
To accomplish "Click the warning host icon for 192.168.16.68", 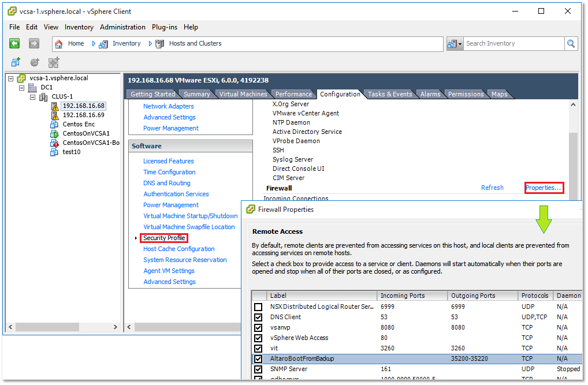I will (x=55, y=106).
